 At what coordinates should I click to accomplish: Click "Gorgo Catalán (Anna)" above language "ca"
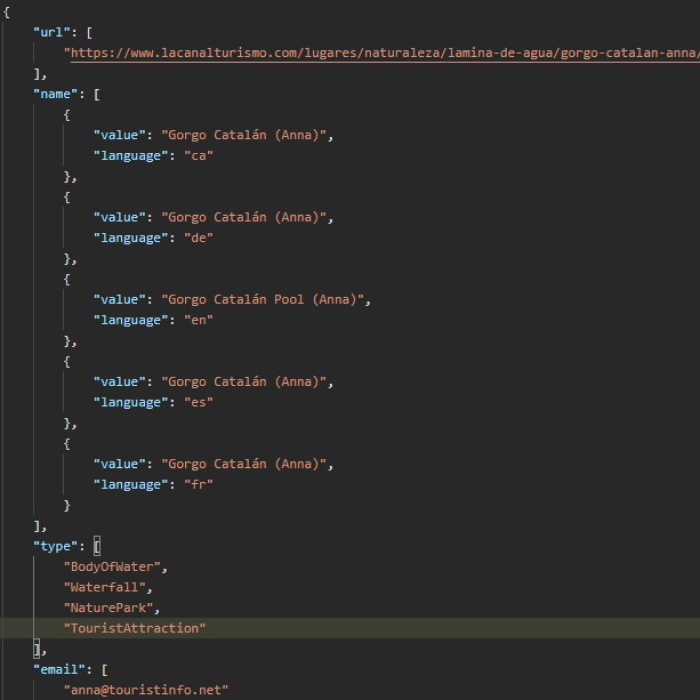pos(244,135)
